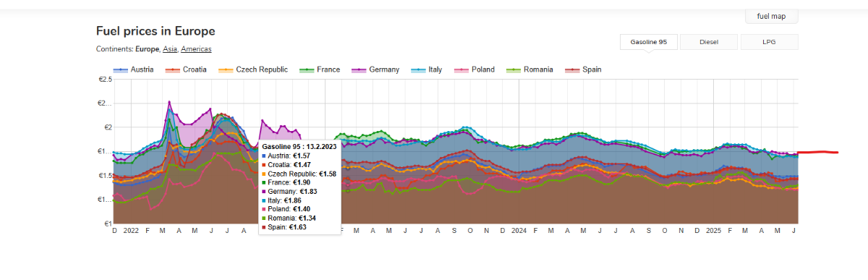
Task: Click the €1.5 y-axis label
Action: [x=105, y=176]
